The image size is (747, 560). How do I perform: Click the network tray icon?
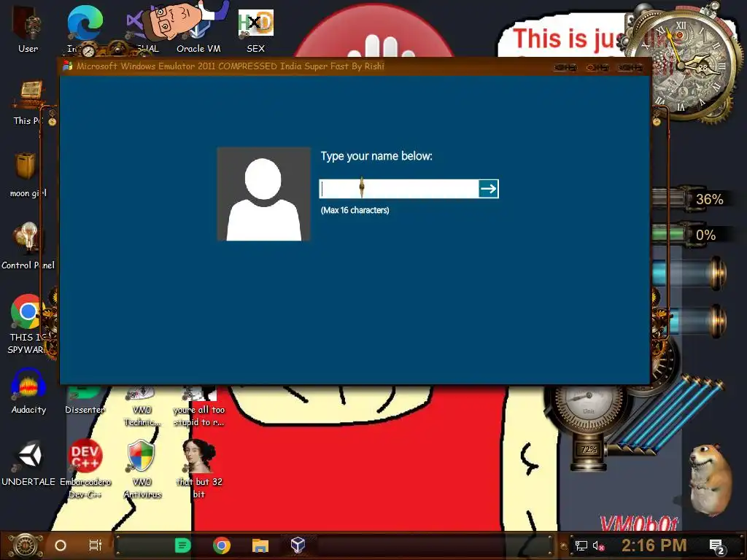581,545
